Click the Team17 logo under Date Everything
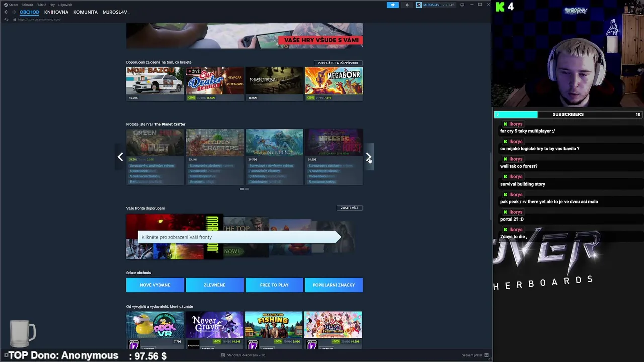 click(x=312, y=344)
